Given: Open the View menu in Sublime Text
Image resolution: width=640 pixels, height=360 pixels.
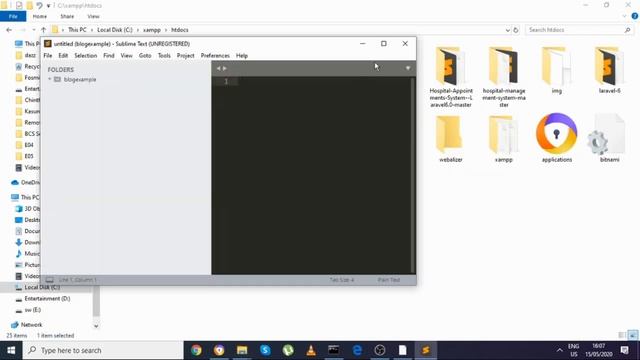Looking at the screenshot, I should click(127, 56).
